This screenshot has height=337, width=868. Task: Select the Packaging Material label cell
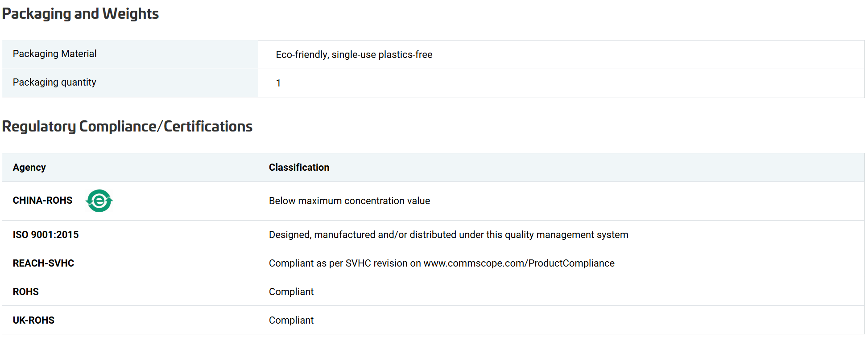point(54,54)
